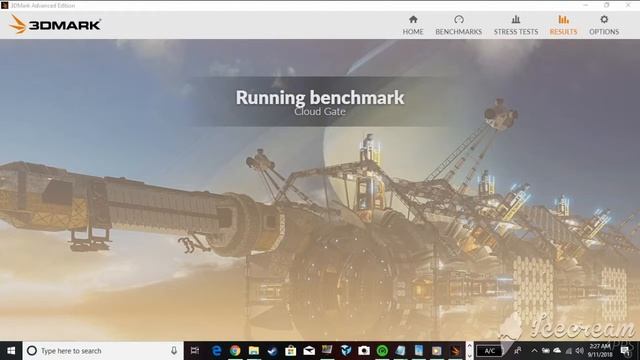Expand the hidden system tray icons chevron
The width and height of the screenshot is (640, 360).
(x=534, y=351)
